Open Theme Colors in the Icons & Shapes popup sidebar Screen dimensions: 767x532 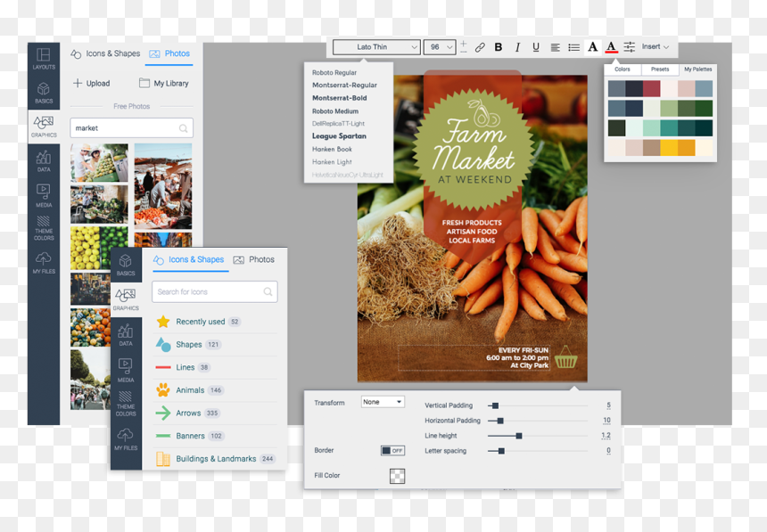(x=126, y=404)
